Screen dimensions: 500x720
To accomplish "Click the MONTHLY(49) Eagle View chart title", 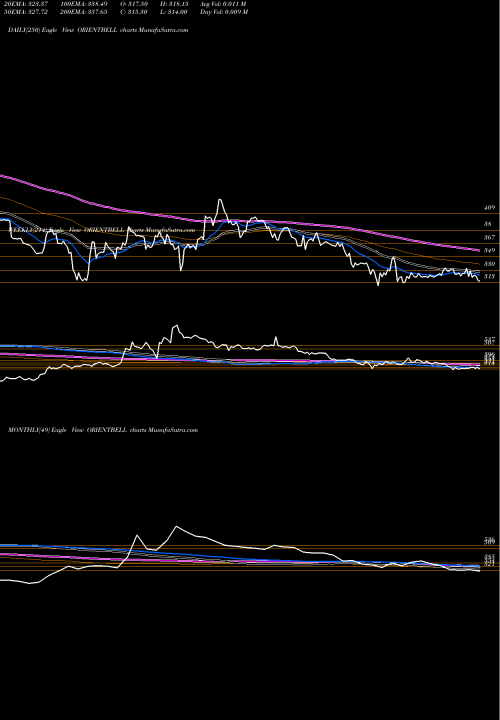I will [x=103, y=430].
